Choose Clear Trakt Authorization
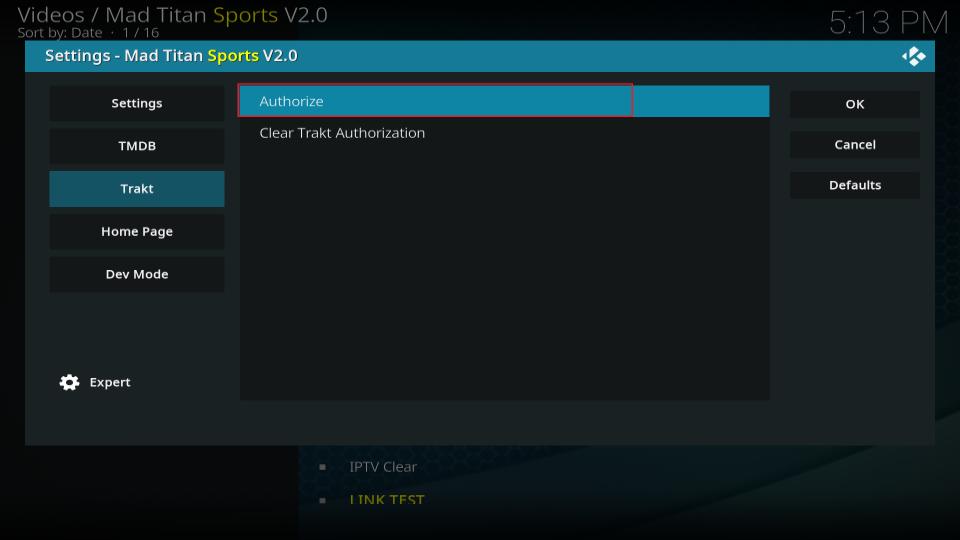The height and width of the screenshot is (540, 960). click(x=504, y=133)
